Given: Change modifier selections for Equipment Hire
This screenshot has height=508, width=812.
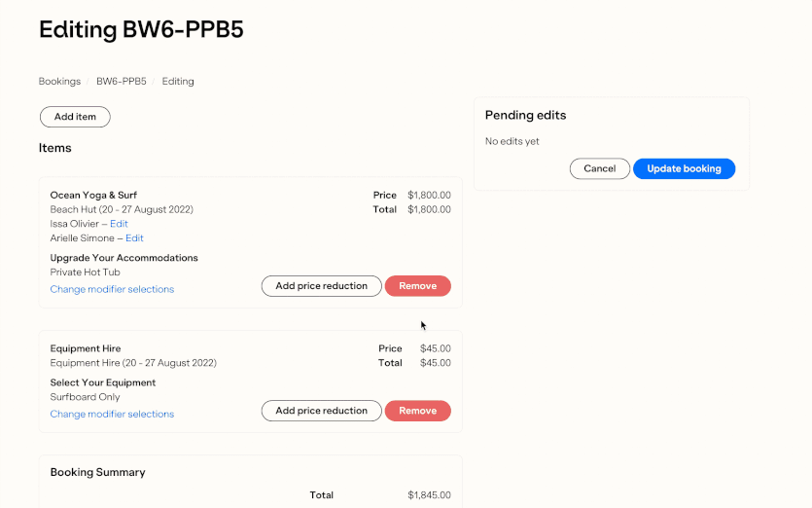Looking at the screenshot, I should click(112, 414).
